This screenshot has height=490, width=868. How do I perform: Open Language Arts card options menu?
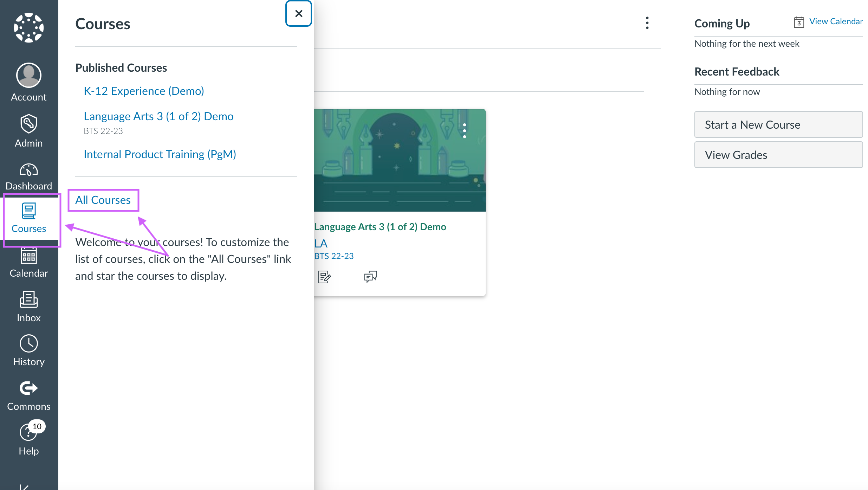pyautogui.click(x=464, y=131)
